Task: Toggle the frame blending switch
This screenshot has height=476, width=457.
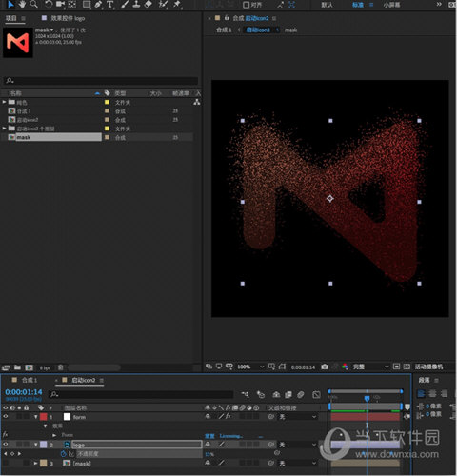Action: [288, 394]
